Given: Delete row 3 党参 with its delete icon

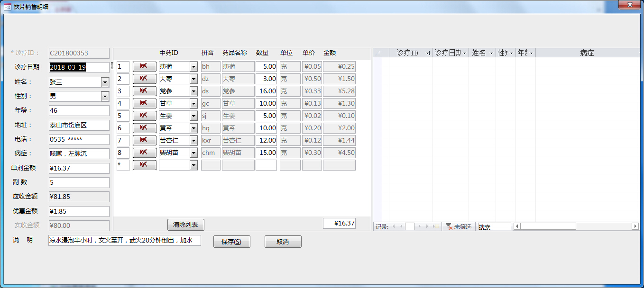Looking at the screenshot, I should pyautogui.click(x=144, y=91).
